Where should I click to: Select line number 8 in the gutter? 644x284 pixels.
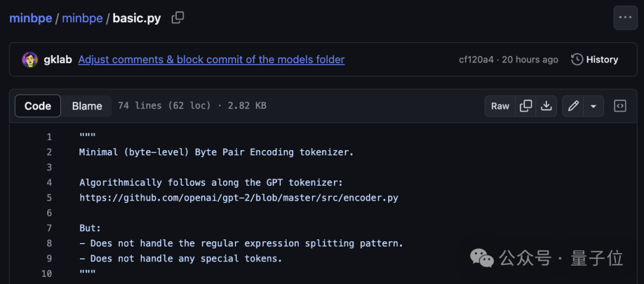tap(49, 243)
